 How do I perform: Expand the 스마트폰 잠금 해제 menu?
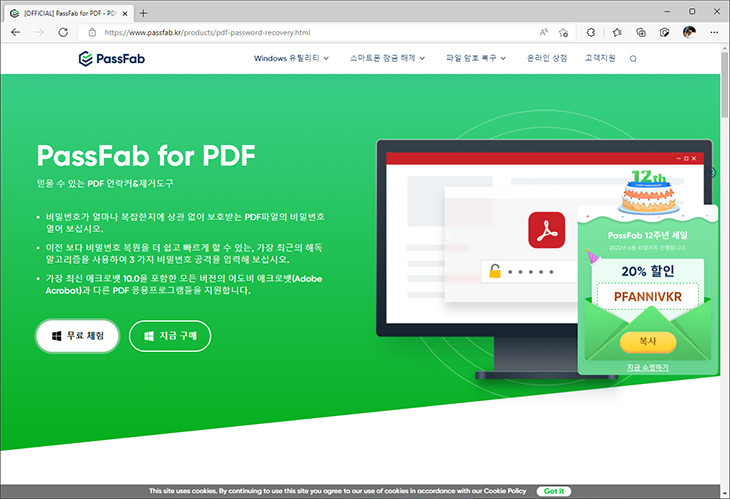click(387, 58)
